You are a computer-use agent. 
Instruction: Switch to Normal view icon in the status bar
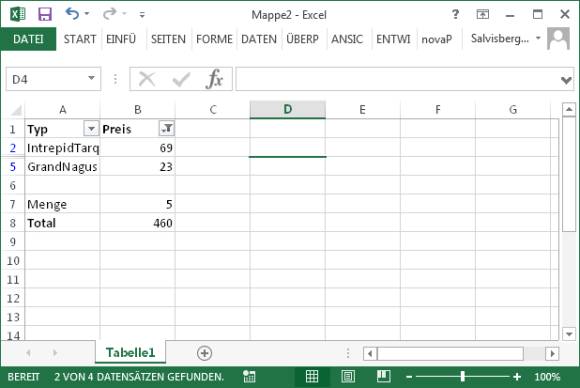312,377
